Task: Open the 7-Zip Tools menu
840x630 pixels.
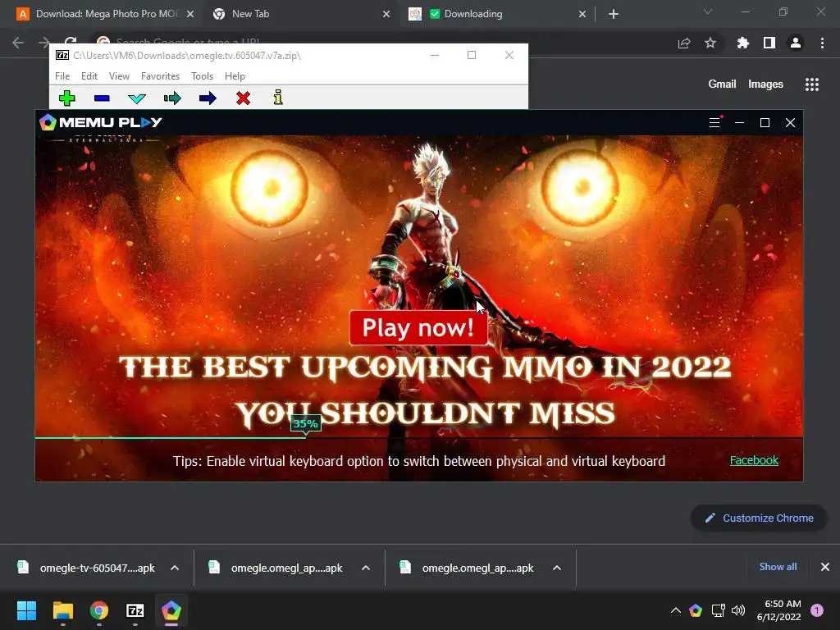Action: [202, 76]
